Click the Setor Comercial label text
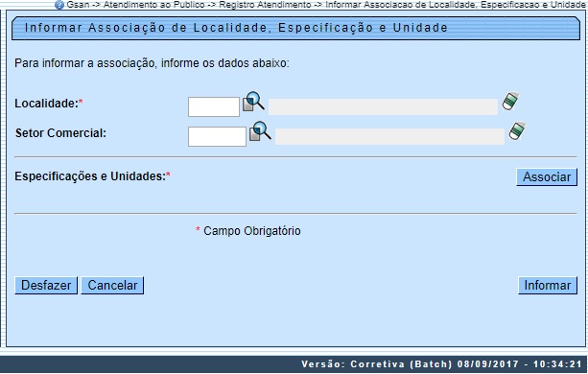Image resolution: width=588 pixels, height=374 pixels. tap(60, 133)
